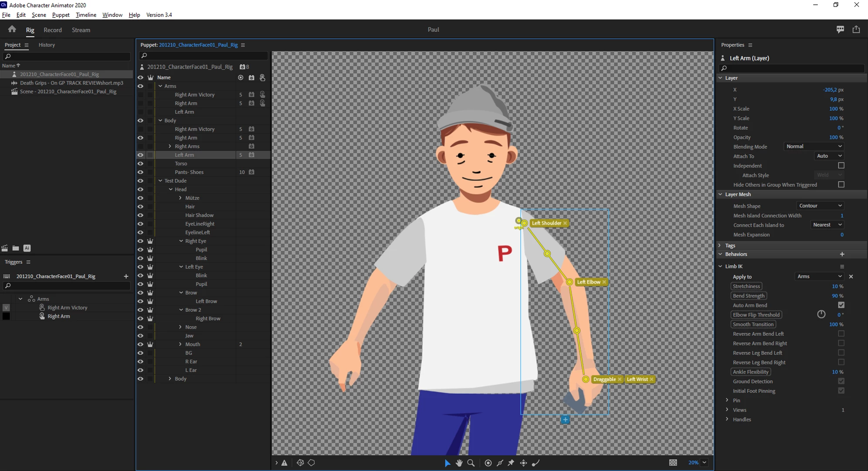Uncheck Auto Arm Bend
This screenshot has width=868, height=471.
click(x=841, y=305)
